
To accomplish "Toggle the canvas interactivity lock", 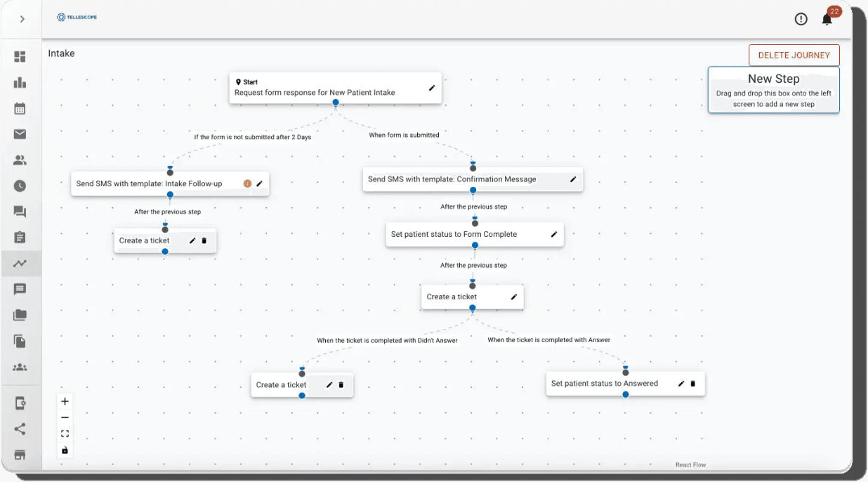I will click(65, 450).
